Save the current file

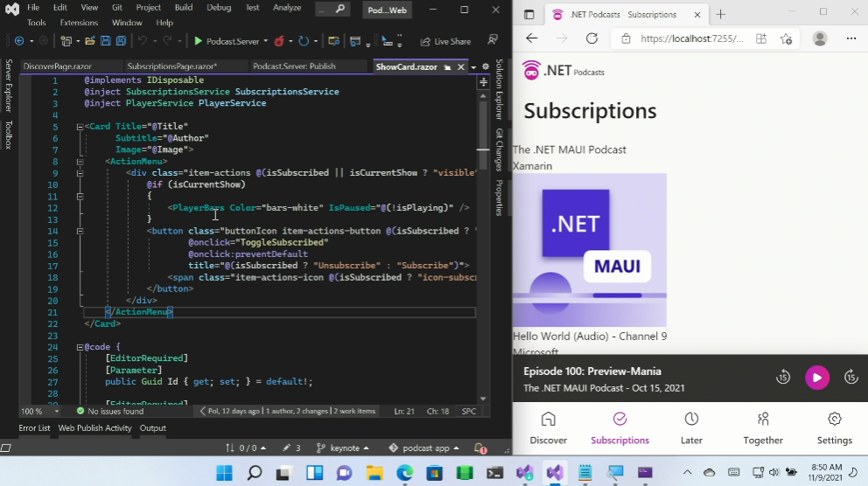(105, 41)
